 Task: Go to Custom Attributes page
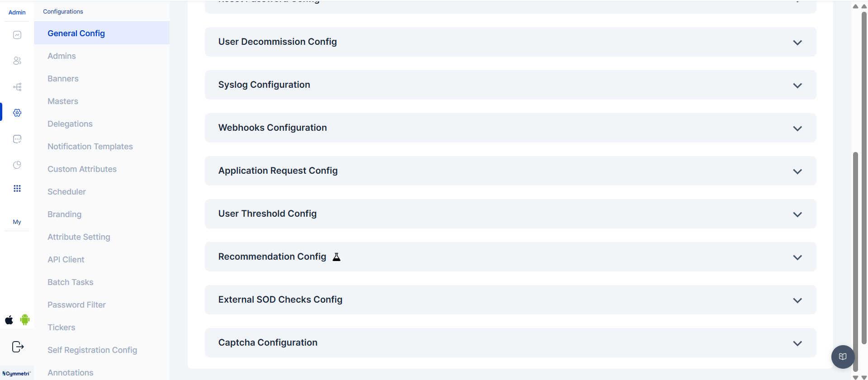[x=82, y=169]
